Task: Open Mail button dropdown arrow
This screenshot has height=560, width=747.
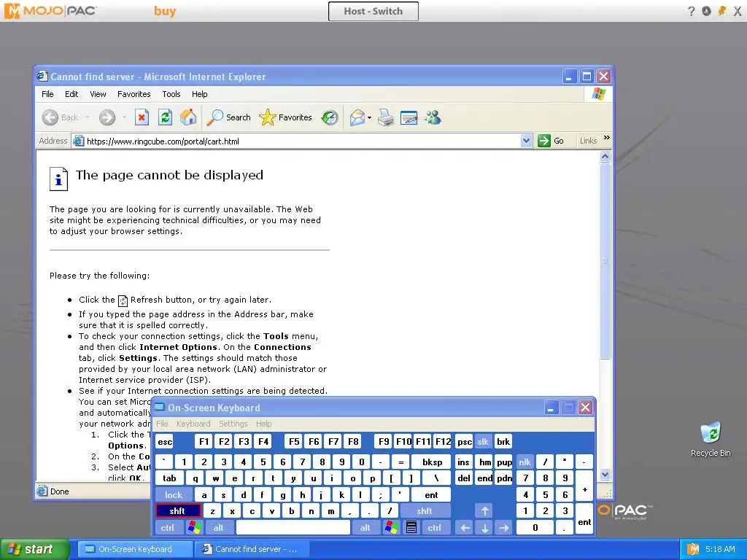Action: tap(369, 117)
